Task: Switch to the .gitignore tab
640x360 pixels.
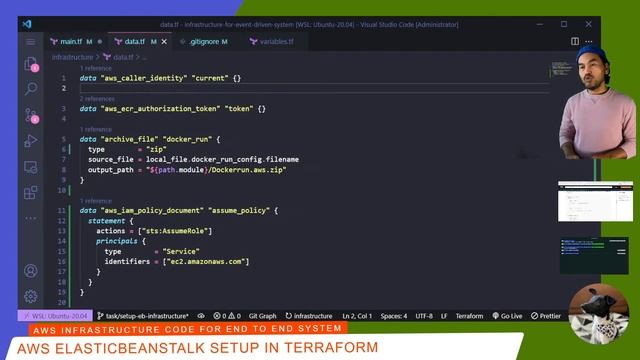Action: click(204, 42)
